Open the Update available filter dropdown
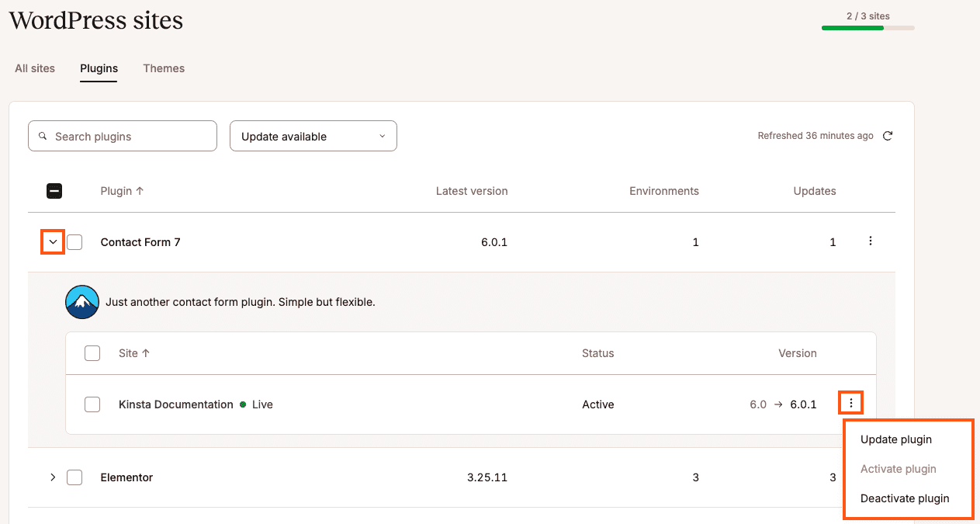 (313, 136)
